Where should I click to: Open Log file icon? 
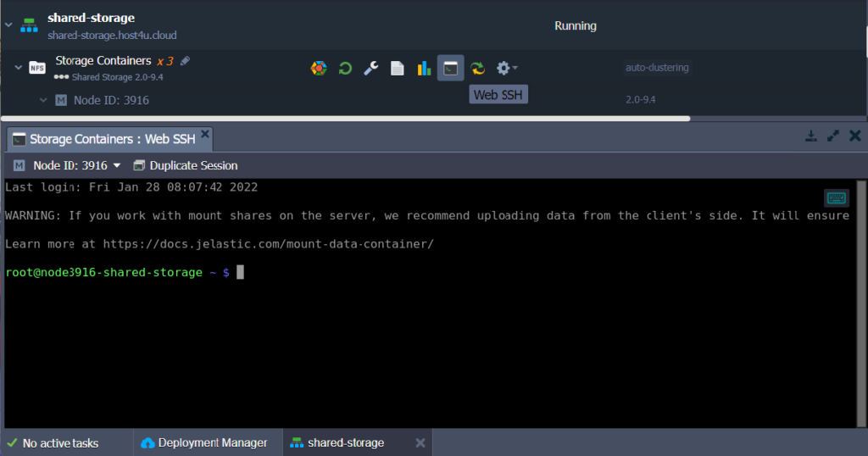coord(397,68)
